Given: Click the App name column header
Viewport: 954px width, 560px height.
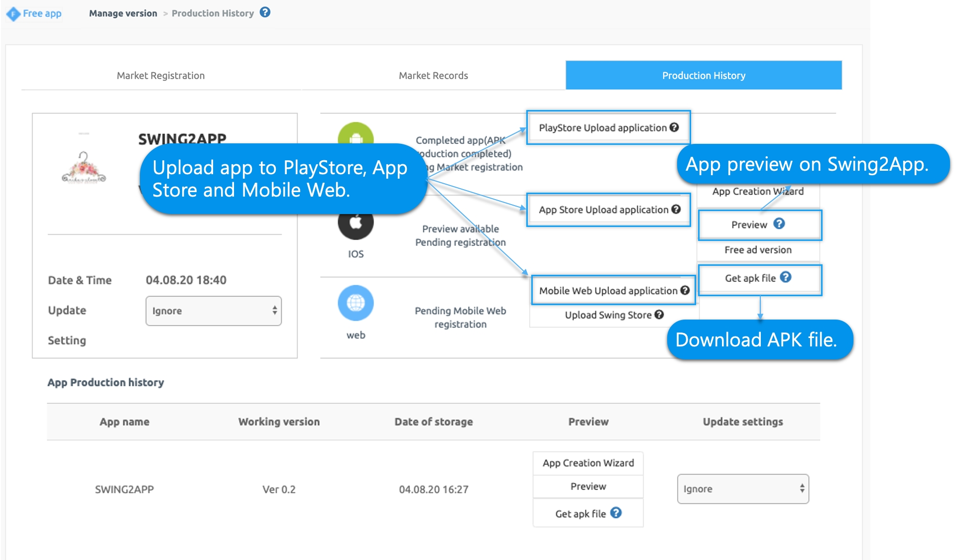Looking at the screenshot, I should point(124,422).
